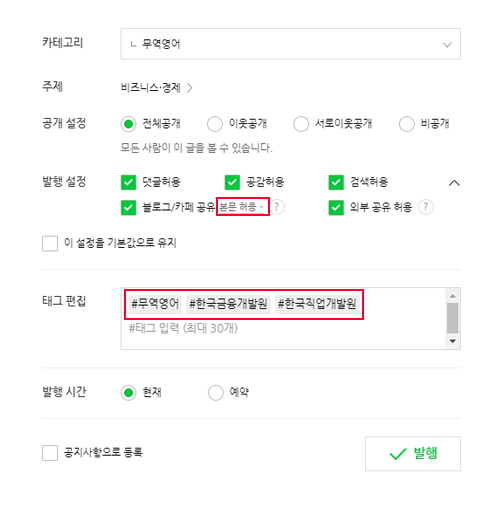Screen dimensions: 504x505
Task: Uncheck the 공감허용 checkbox
Action: pos(232,182)
